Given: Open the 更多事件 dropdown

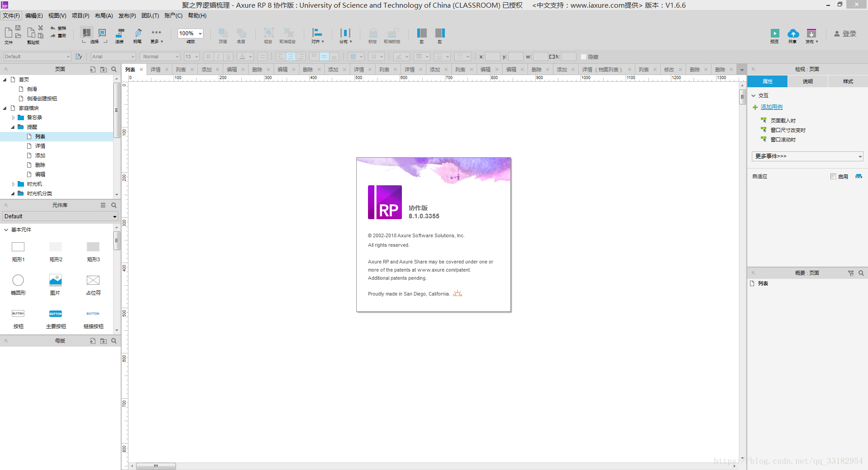Looking at the screenshot, I should (807, 156).
